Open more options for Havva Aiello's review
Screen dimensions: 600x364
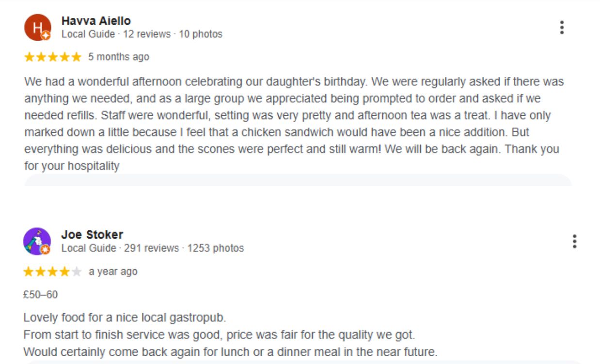[x=562, y=28]
